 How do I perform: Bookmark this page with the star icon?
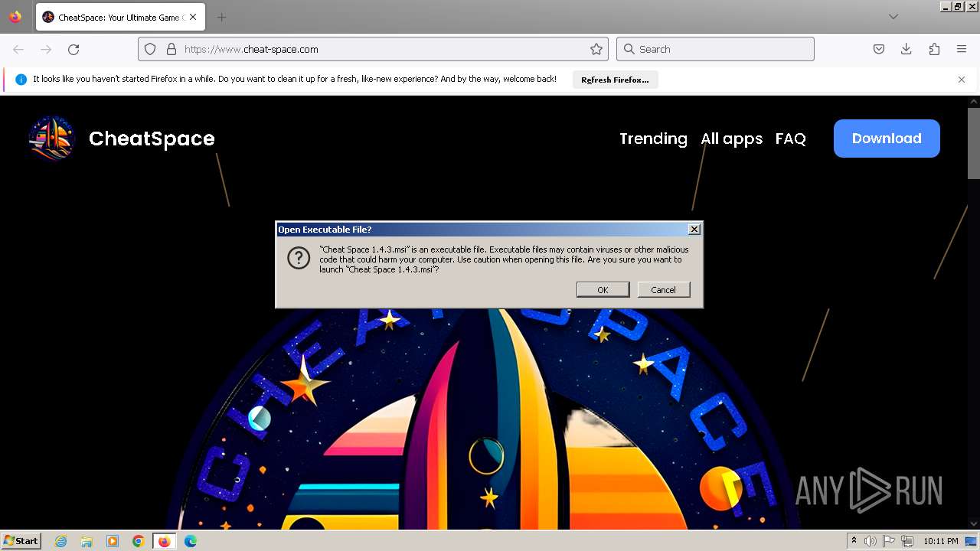(596, 49)
